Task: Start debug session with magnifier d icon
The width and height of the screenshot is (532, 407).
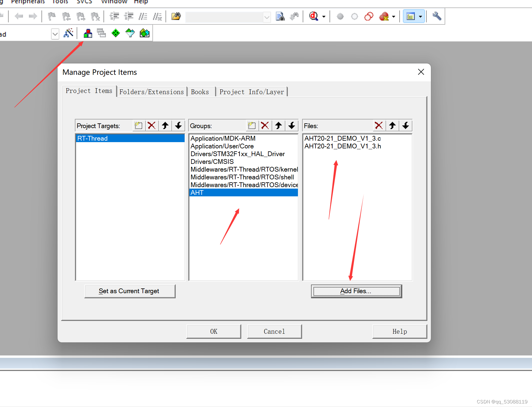Action: coord(314,16)
